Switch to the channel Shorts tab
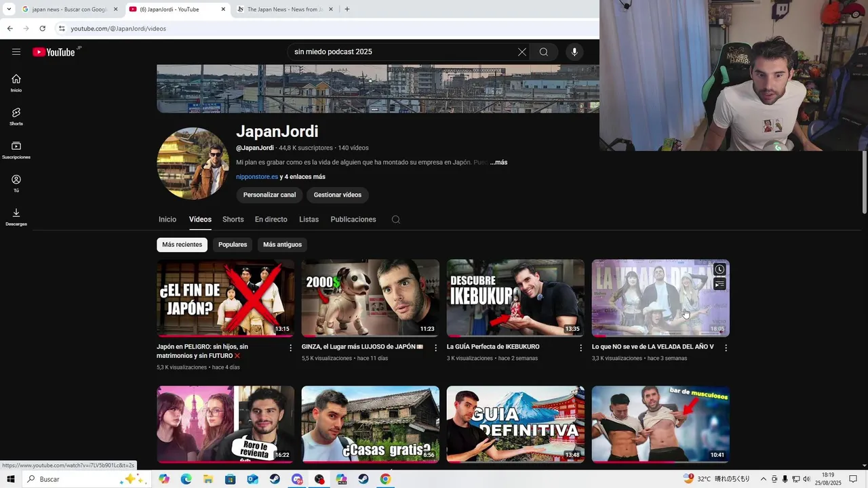 point(233,220)
